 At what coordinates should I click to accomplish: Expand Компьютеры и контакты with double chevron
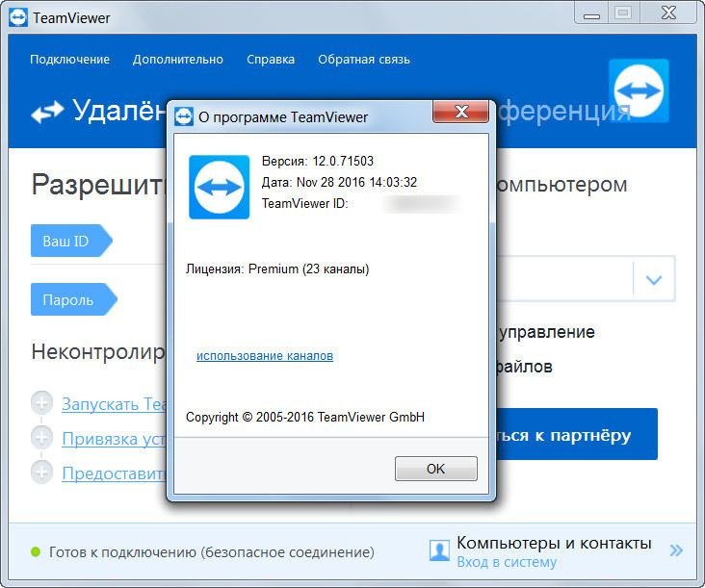click(x=676, y=550)
